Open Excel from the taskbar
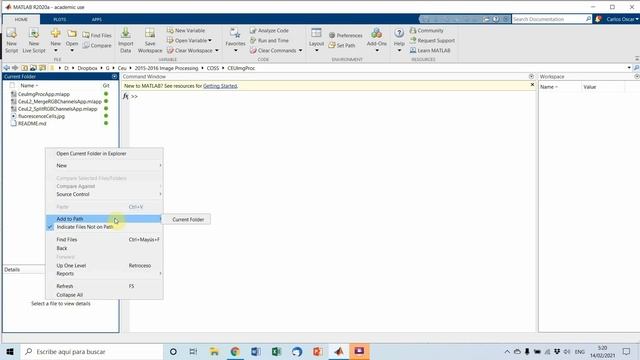The width and height of the screenshot is (640, 360). coord(276,351)
